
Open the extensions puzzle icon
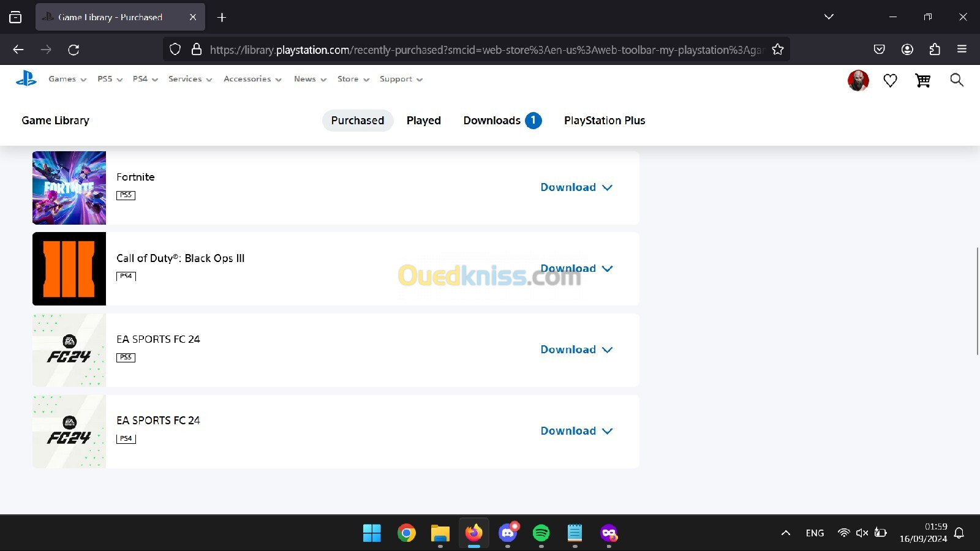(x=935, y=50)
